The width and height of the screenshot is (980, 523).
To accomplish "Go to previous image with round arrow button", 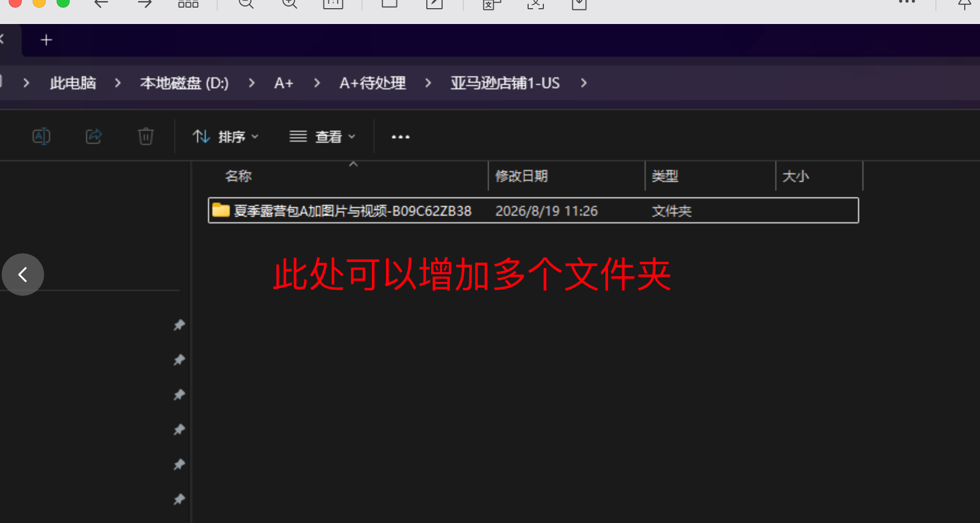I will point(23,275).
